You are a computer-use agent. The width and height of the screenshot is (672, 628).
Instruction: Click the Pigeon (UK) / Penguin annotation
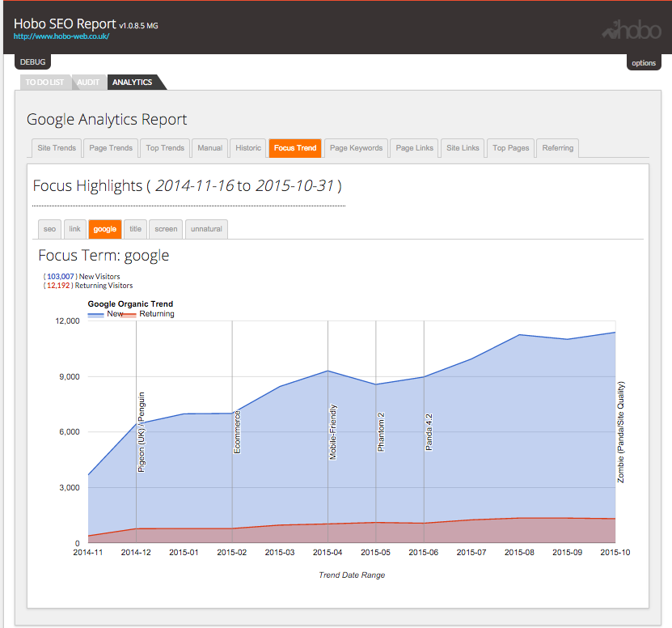click(x=142, y=432)
